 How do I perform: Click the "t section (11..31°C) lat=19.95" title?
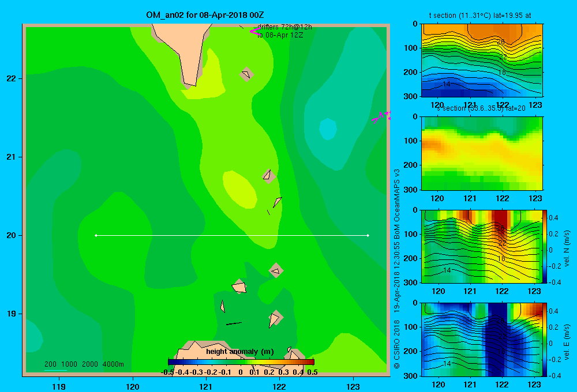[480, 16]
